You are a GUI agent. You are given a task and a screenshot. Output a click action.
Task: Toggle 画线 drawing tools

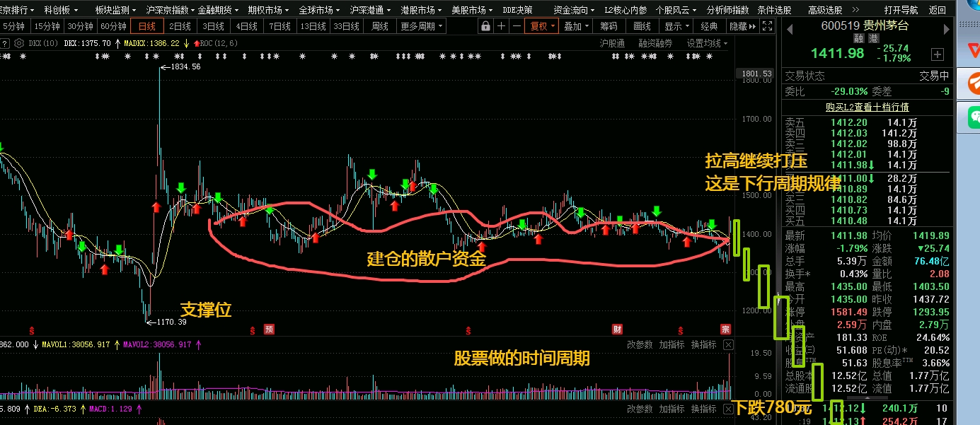tap(642, 26)
